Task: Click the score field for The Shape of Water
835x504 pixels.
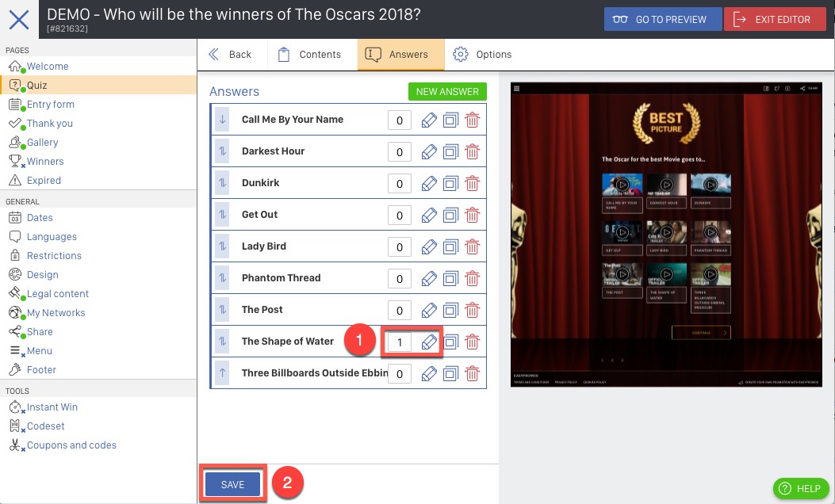Action: pos(400,342)
